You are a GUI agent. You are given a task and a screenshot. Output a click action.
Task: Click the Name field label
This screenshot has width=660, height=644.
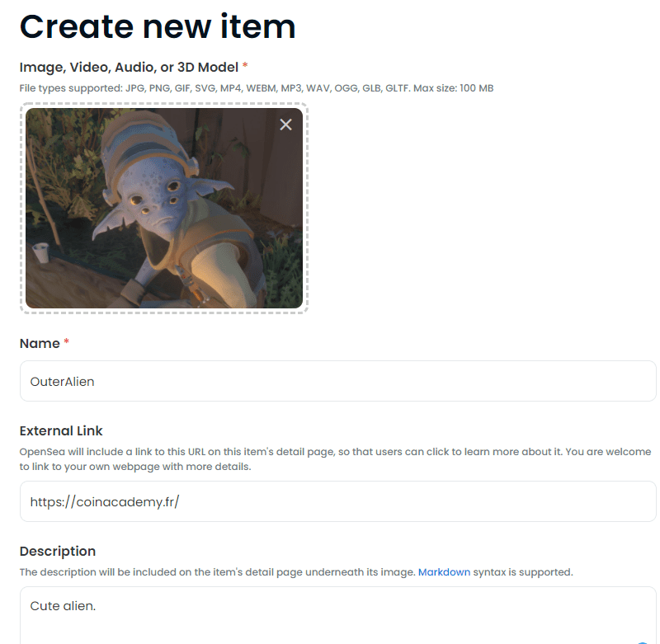(40, 344)
